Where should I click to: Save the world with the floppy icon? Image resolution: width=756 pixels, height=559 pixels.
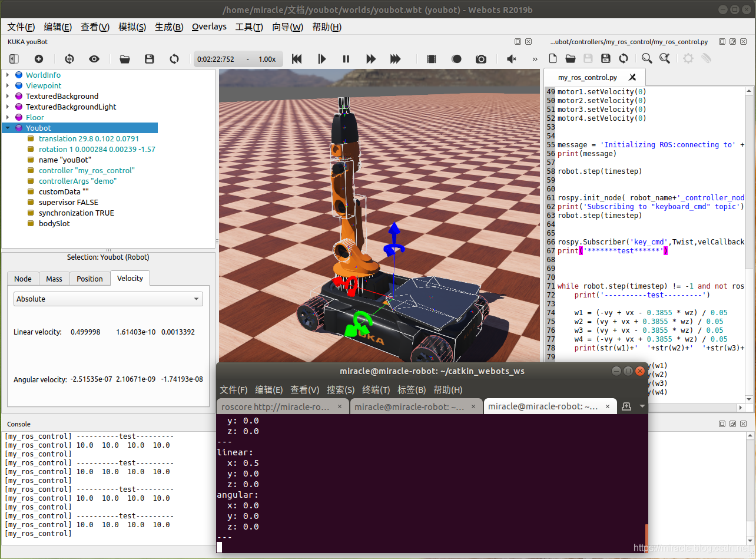[x=150, y=59]
